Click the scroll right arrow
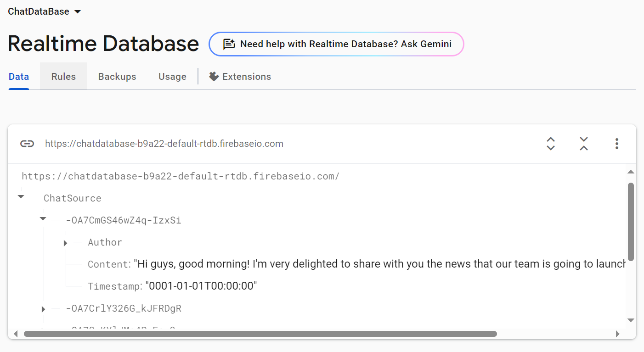Screen dimensions: 644x352 (x=618, y=334)
